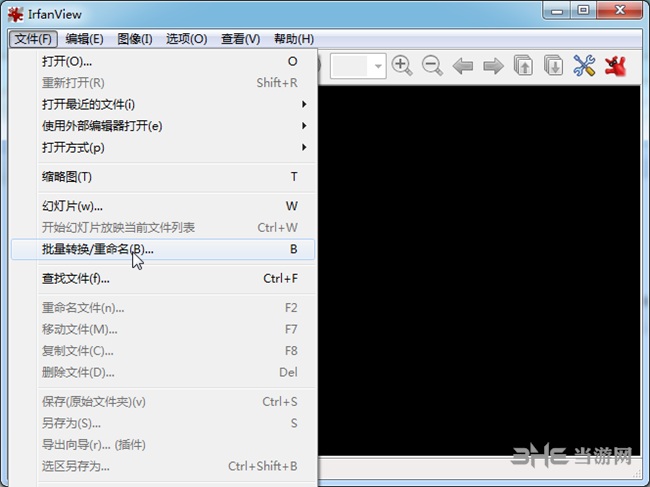Choose 查找文件(f)... menu entry
The height and width of the screenshot is (487, 650).
pos(163,279)
